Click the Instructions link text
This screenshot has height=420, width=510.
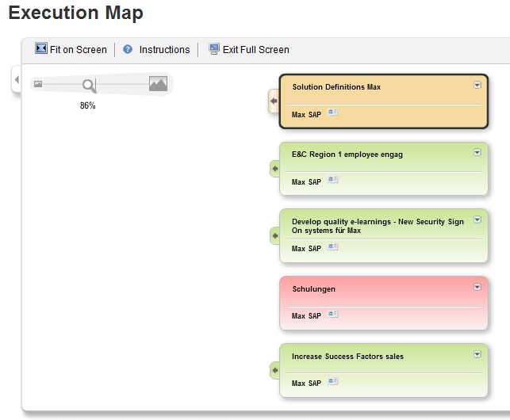coord(164,50)
